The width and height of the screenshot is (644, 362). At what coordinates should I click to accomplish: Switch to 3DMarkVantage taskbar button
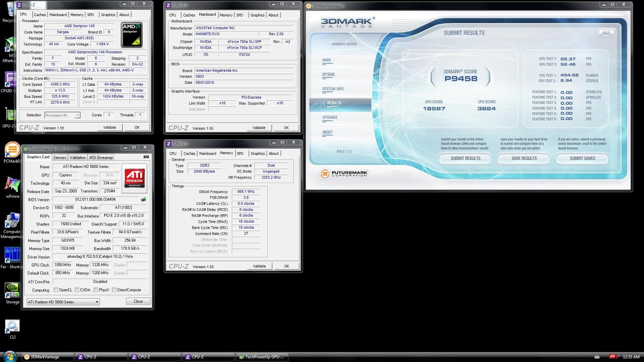click(x=47, y=357)
